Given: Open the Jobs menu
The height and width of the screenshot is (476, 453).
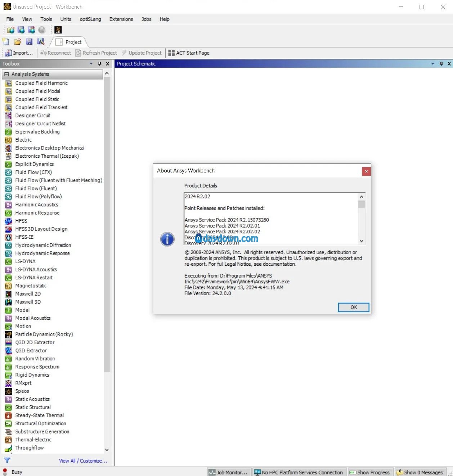Looking at the screenshot, I should (x=147, y=19).
